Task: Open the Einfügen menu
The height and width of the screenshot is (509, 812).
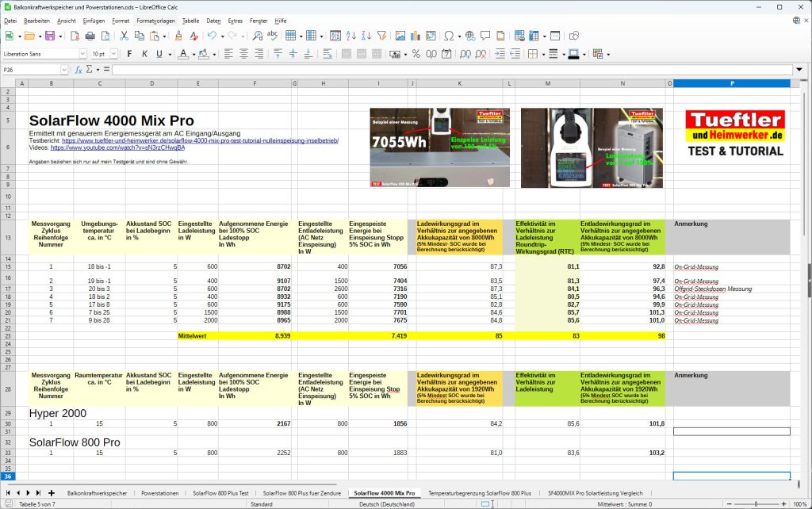Action: coord(94,21)
